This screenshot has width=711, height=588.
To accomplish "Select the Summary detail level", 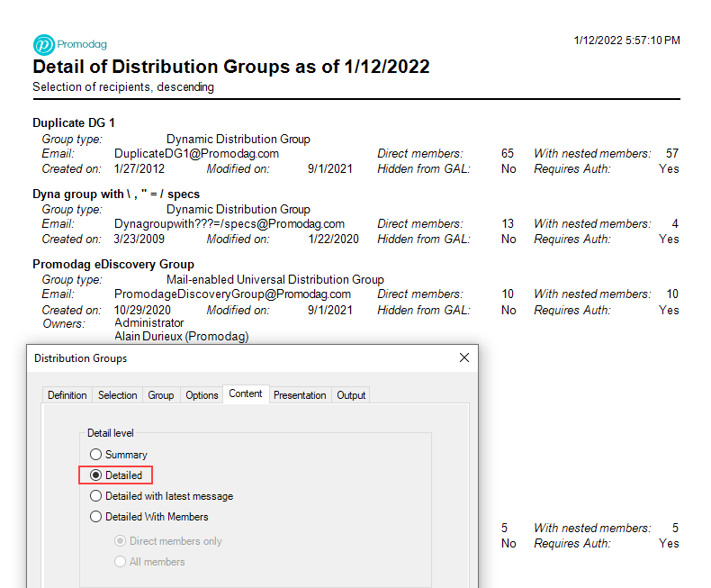I will tap(118, 455).
